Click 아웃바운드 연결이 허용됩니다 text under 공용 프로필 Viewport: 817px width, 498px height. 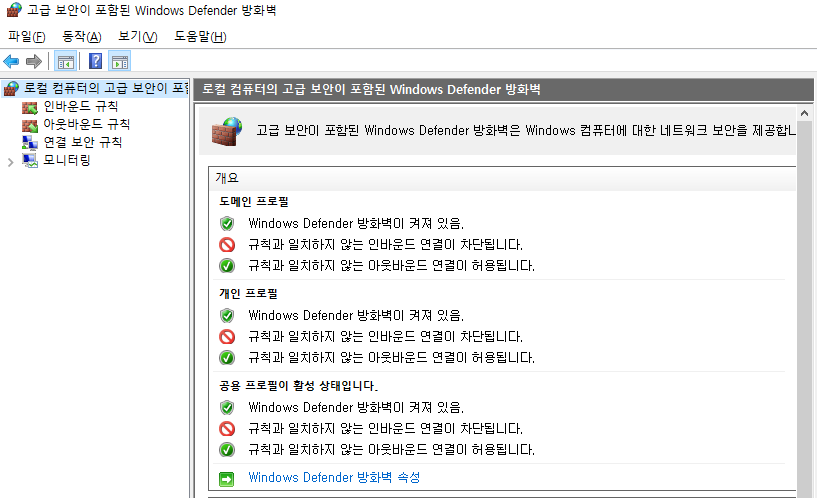(x=391, y=450)
